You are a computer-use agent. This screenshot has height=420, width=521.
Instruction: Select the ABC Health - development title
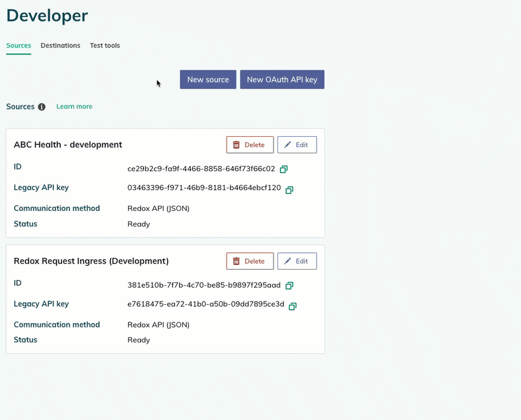68,145
